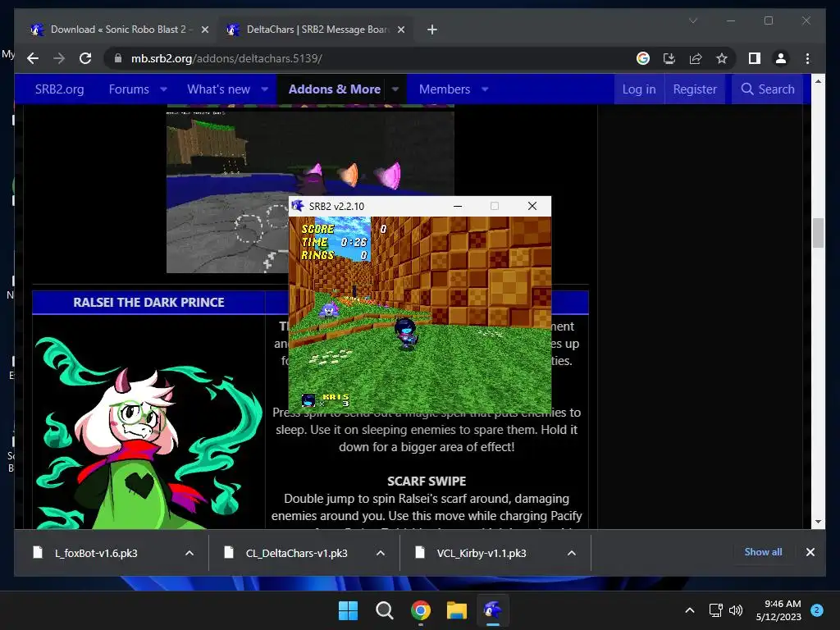The height and width of the screenshot is (630, 840).
Task: Expand options for VCL_Kirby-v1.1.pk3
Action: (572, 553)
